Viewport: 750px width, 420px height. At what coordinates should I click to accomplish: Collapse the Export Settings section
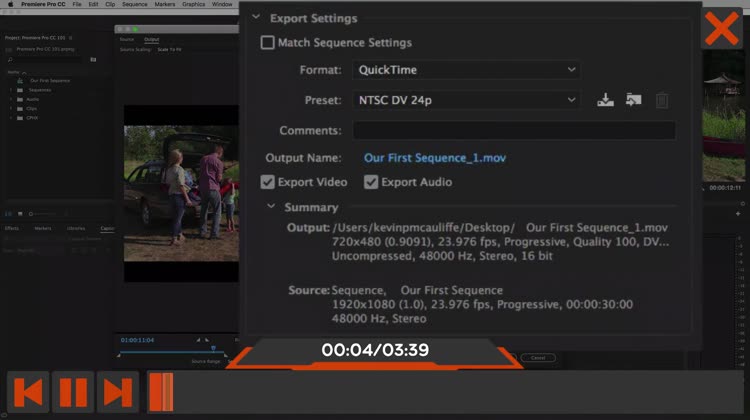256,17
